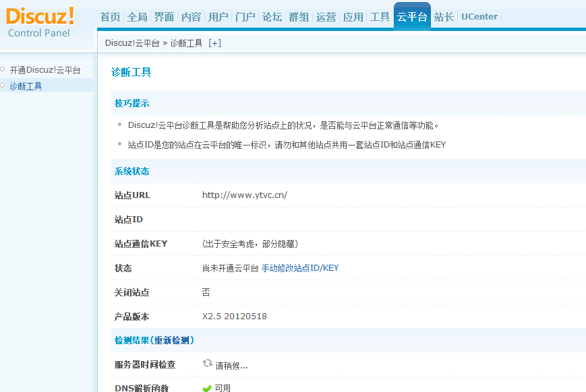The image size is (586, 392).
Task: Click the 手动修改站点ID/KEY link
Action: click(300, 268)
